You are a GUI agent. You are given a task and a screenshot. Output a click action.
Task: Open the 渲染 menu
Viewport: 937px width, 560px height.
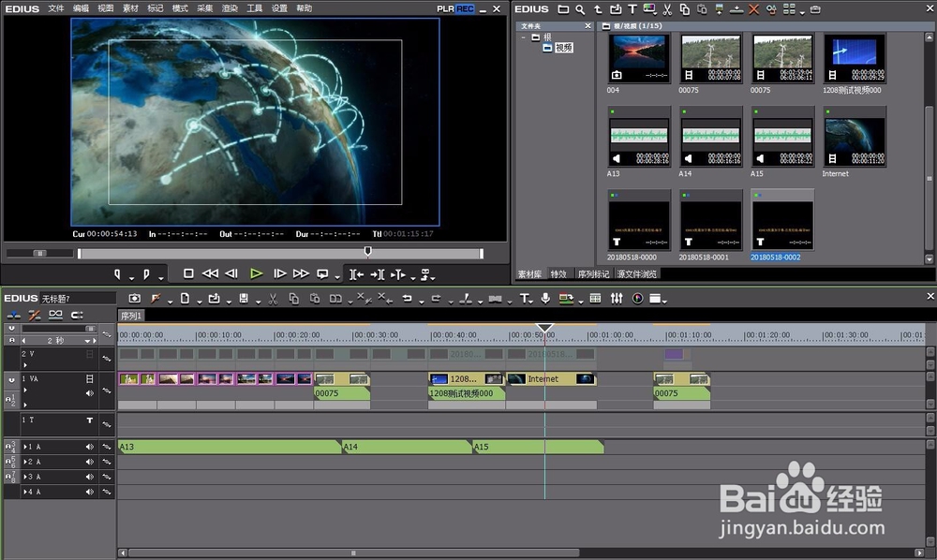[230, 8]
